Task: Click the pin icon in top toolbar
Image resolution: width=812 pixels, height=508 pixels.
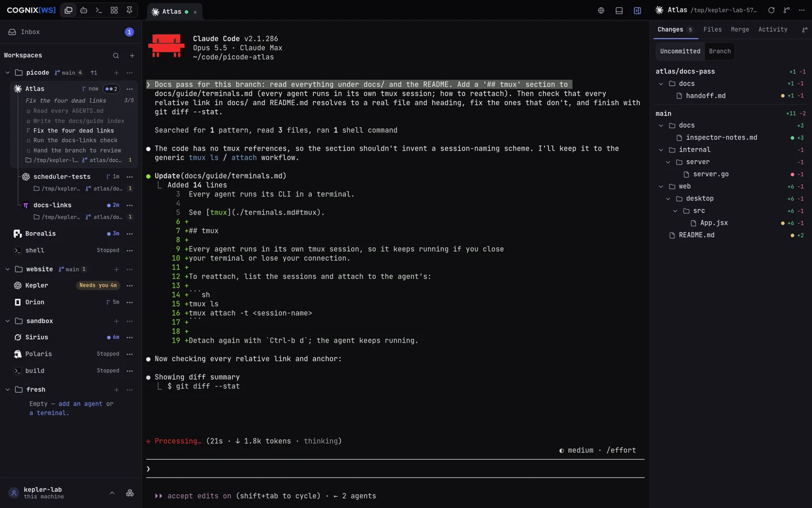Action: click(129, 10)
